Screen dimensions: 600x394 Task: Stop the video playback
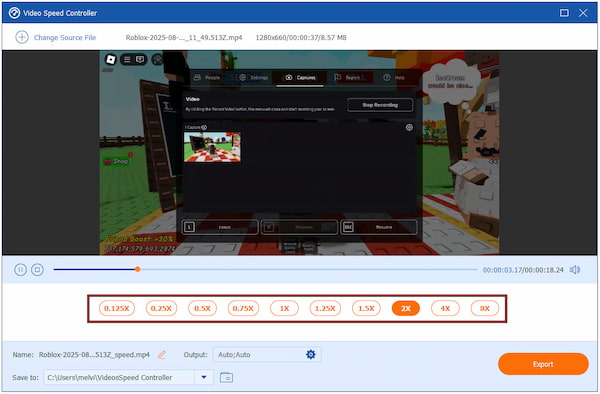point(37,270)
